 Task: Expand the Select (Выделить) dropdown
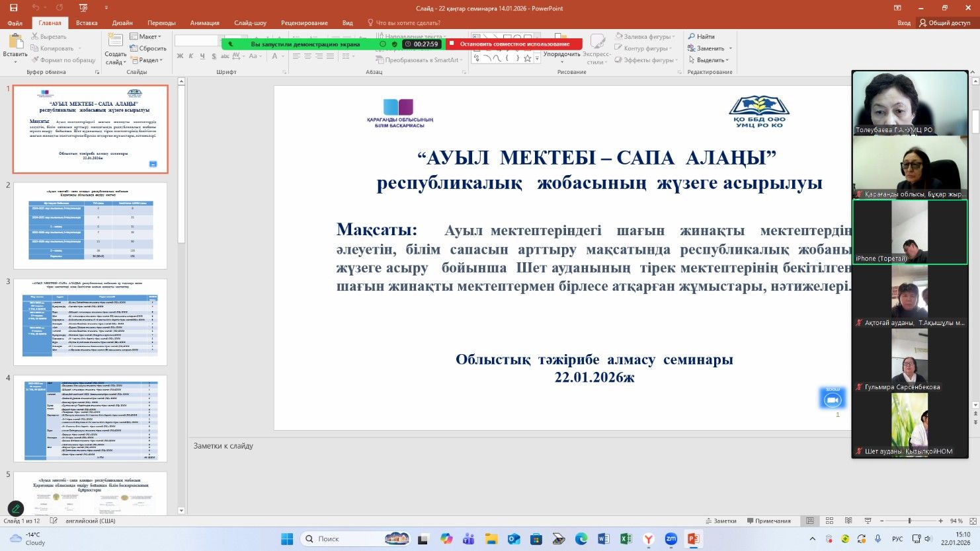pyautogui.click(x=710, y=60)
